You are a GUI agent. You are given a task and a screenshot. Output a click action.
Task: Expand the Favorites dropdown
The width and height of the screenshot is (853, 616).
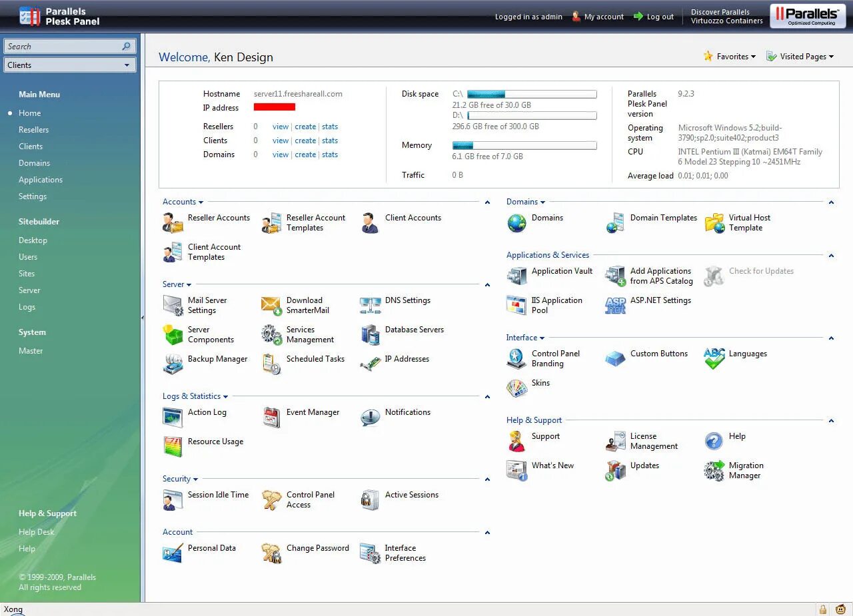[730, 56]
